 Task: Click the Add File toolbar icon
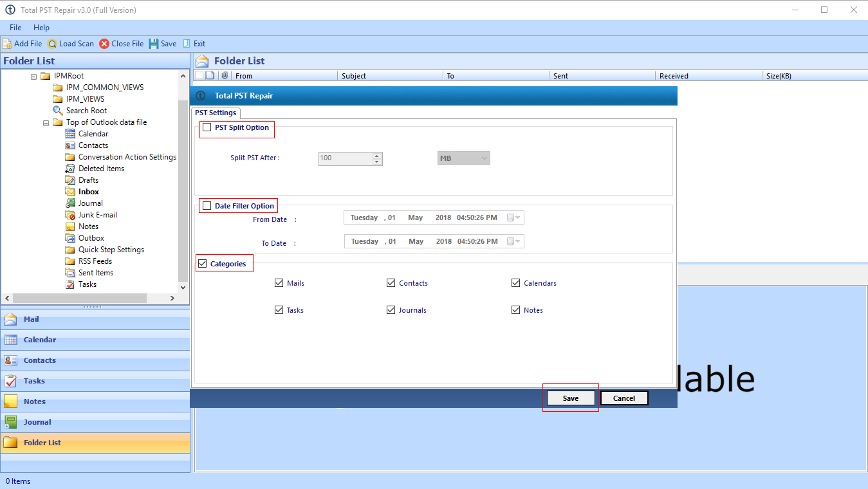pyautogui.click(x=7, y=44)
